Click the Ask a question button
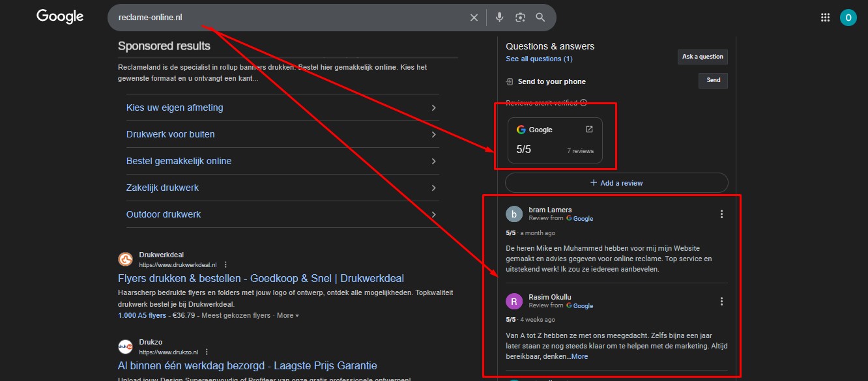 702,57
